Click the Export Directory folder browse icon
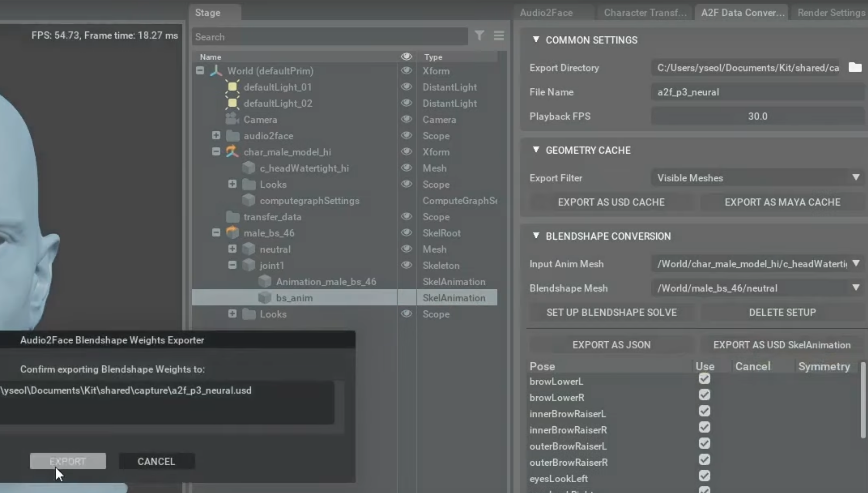The width and height of the screenshot is (868, 493). pyautogui.click(x=855, y=67)
